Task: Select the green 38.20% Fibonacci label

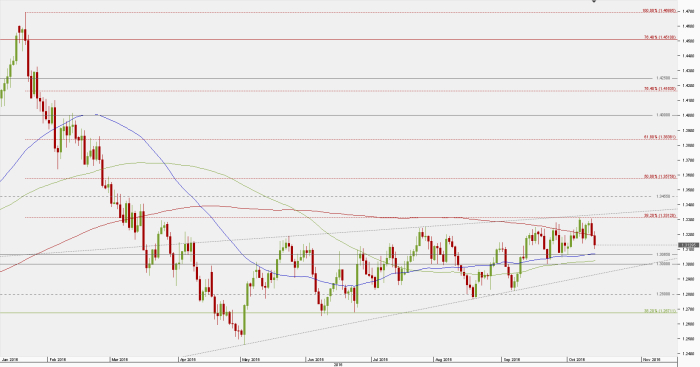Action: point(659,311)
